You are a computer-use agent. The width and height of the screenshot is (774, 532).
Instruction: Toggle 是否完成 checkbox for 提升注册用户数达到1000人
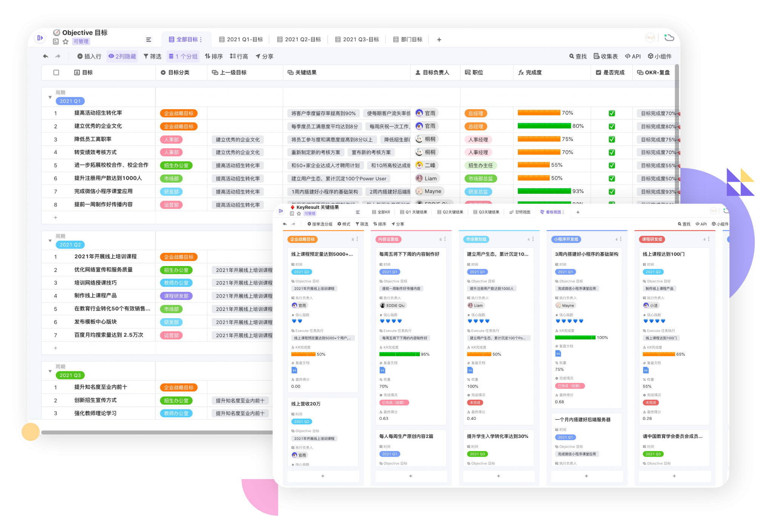pyautogui.click(x=612, y=178)
